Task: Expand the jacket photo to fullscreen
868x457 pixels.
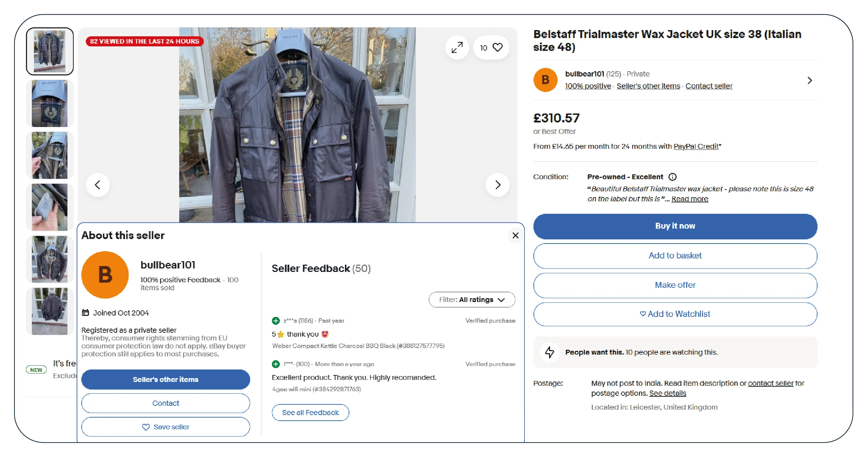Action: tap(457, 47)
